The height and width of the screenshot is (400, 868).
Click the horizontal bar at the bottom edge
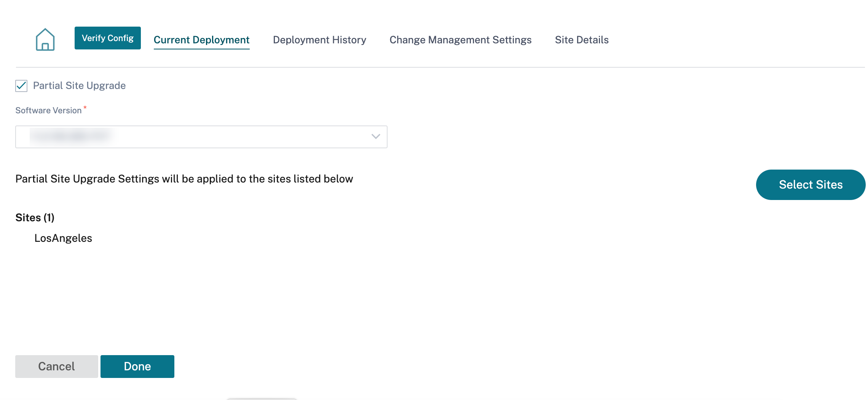(262, 399)
